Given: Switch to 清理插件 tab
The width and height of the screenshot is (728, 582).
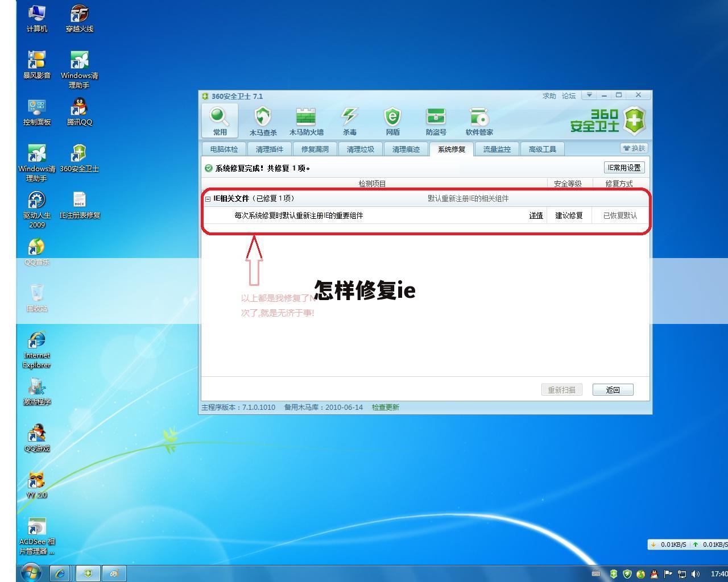Looking at the screenshot, I should (x=270, y=149).
